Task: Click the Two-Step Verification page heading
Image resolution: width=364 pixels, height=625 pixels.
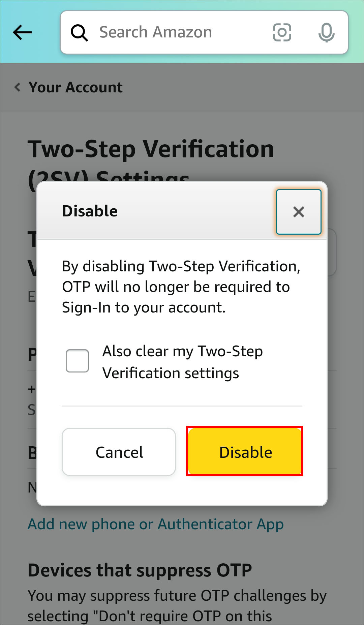Action: coord(151,149)
